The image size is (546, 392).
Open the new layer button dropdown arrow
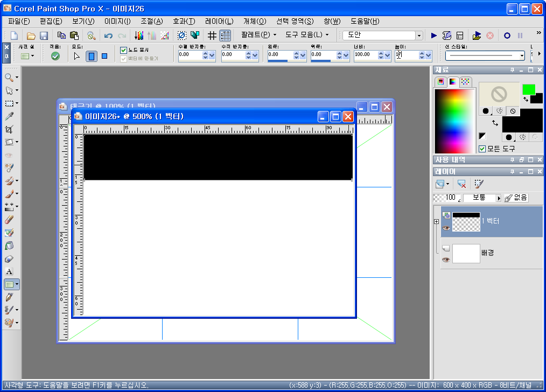tap(447, 184)
